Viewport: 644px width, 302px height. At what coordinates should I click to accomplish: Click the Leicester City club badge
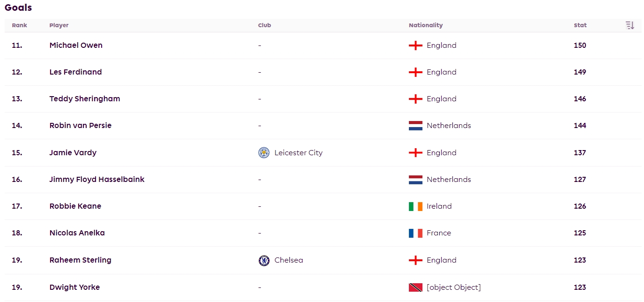tap(264, 152)
